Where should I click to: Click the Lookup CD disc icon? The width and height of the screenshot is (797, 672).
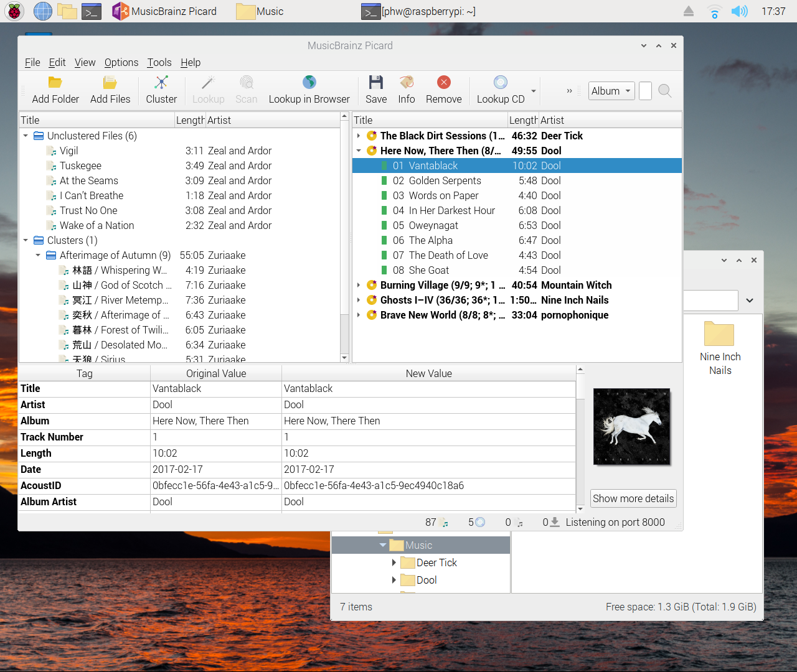coord(501,82)
